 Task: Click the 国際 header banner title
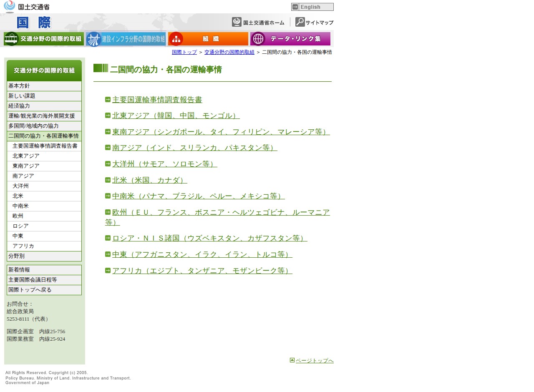tap(34, 22)
